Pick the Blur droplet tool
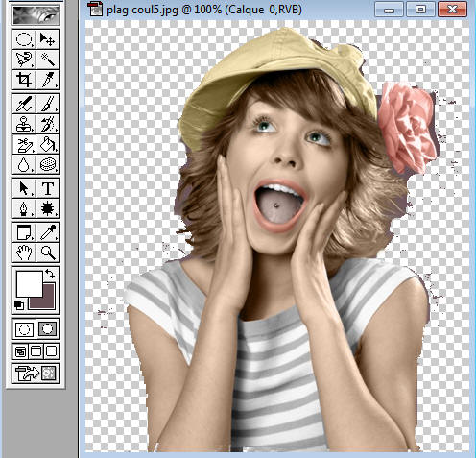 tap(24, 164)
